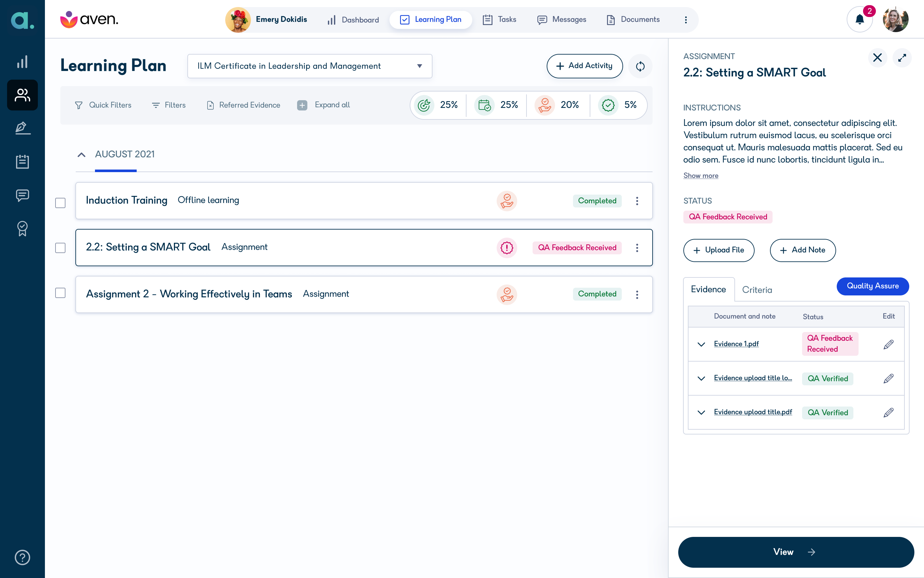The width and height of the screenshot is (924, 578).
Task: Click Expand all in the toolbar
Action: tap(324, 105)
